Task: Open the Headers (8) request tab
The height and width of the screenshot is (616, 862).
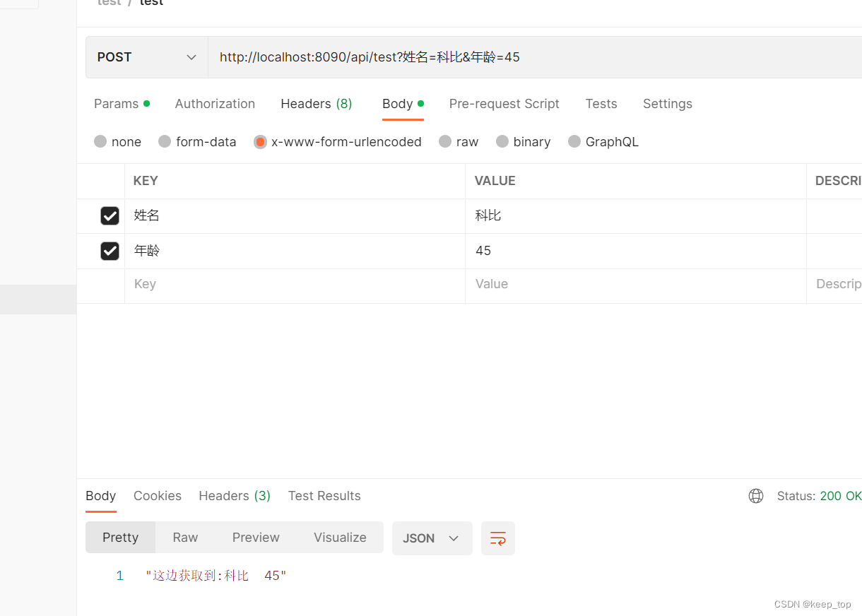Action: pos(316,104)
